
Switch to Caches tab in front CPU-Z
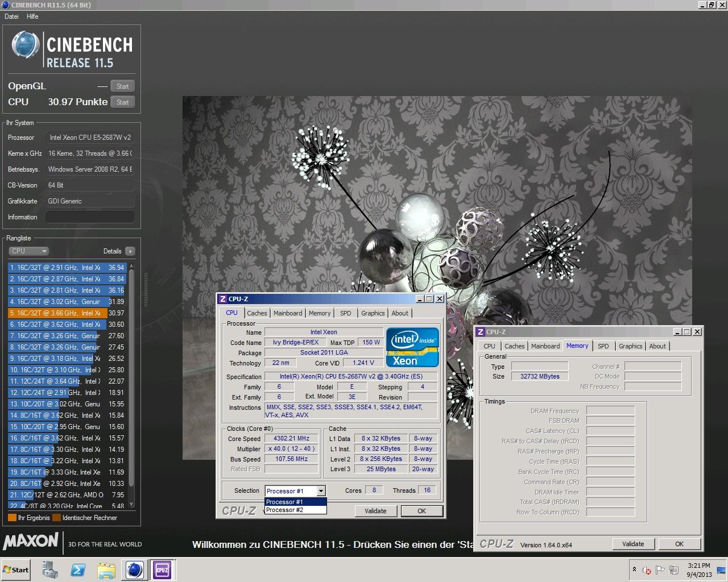click(x=257, y=313)
